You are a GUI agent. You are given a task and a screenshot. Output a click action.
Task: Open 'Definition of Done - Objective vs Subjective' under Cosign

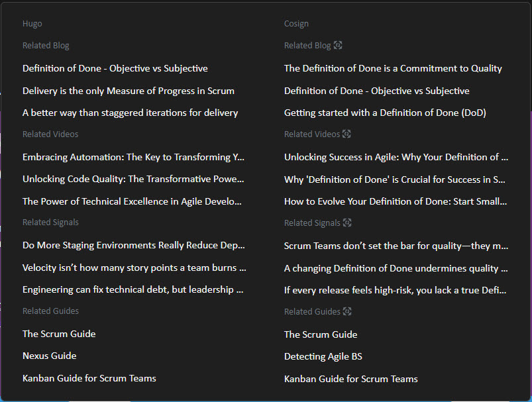click(x=377, y=91)
